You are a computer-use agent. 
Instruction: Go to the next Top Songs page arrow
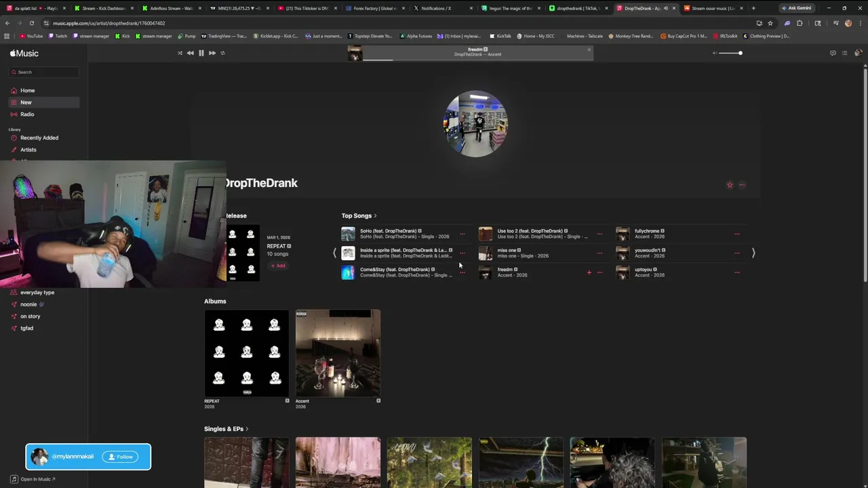tap(753, 253)
